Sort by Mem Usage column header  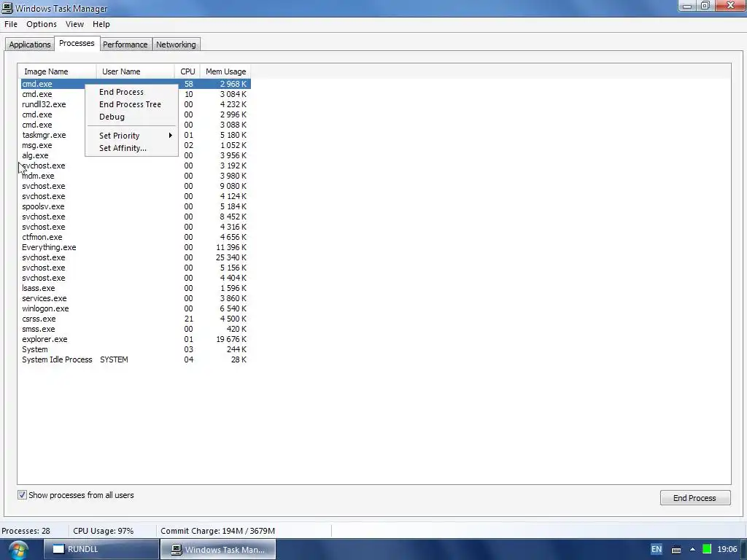coord(226,71)
